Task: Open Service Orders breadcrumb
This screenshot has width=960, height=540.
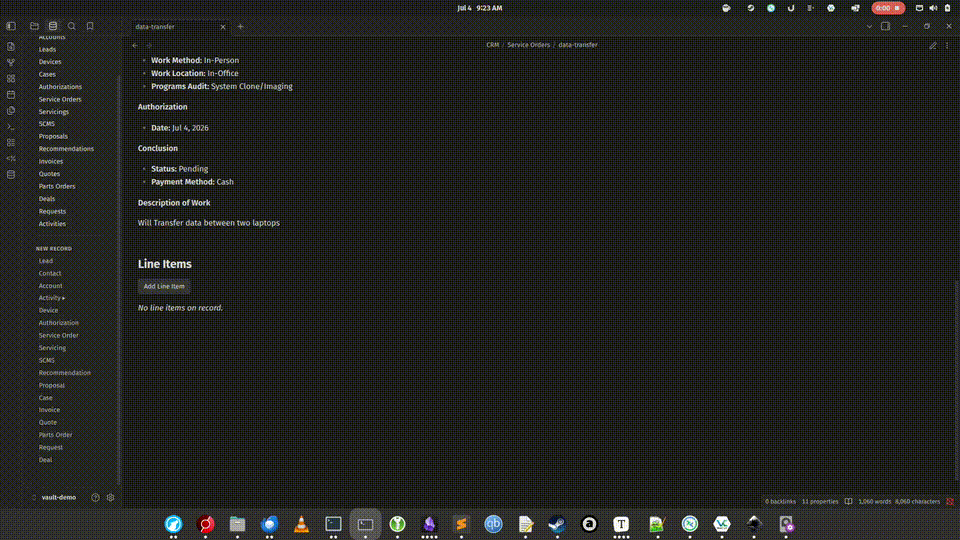Action: click(x=528, y=45)
